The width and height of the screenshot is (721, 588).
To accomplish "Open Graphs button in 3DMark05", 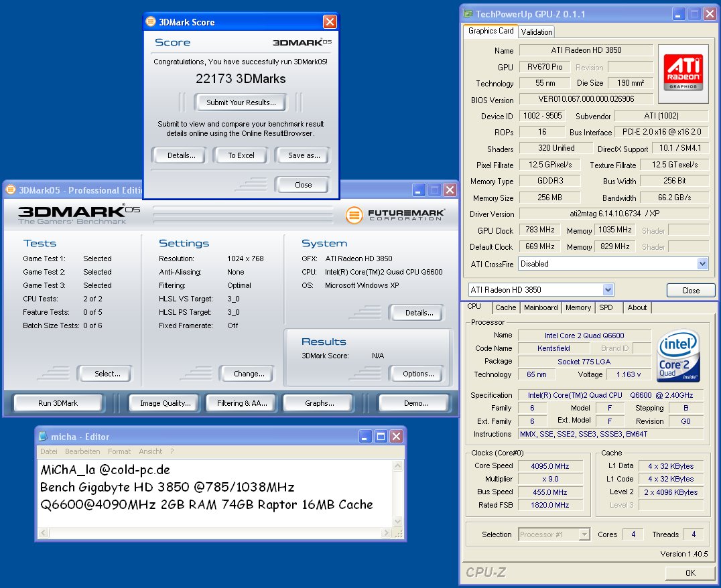I will (x=319, y=403).
